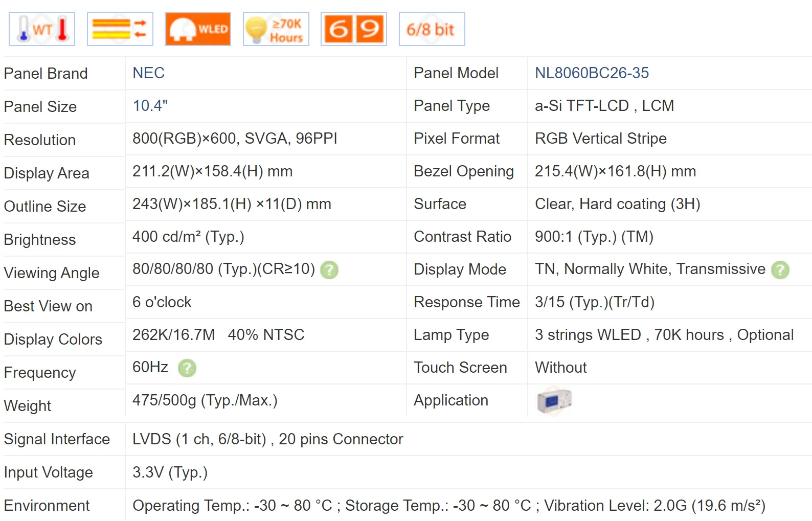Open the NEC panel brand link
The width and height of the screenshot is (812, 521).
tap(149, 73)
